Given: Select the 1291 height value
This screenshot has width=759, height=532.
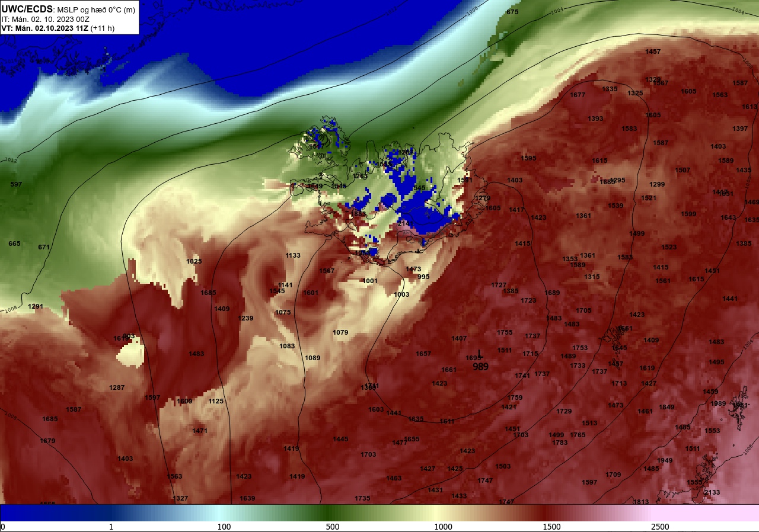Looking at the screenshot, I should (x=36, y=306).
